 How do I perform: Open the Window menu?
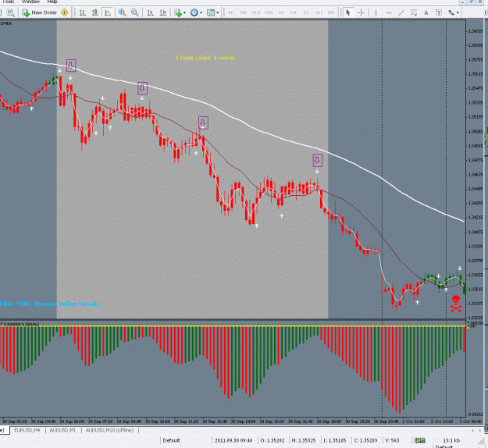coord(30,2)
